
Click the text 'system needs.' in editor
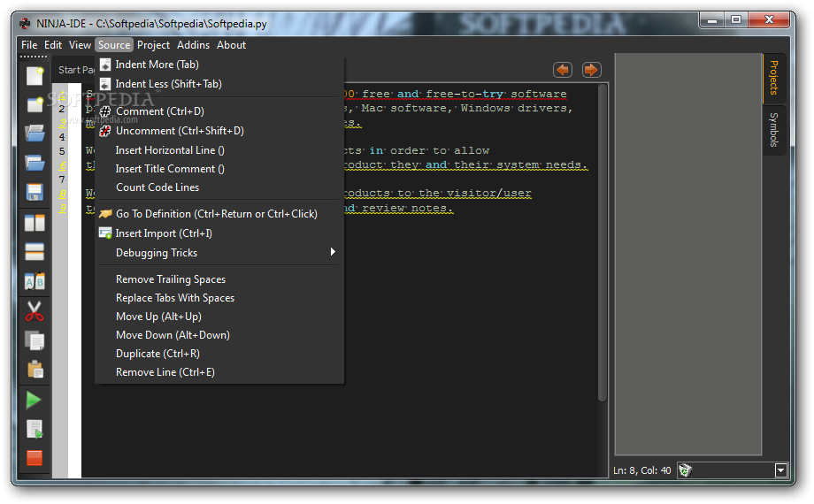pos(542,164)
